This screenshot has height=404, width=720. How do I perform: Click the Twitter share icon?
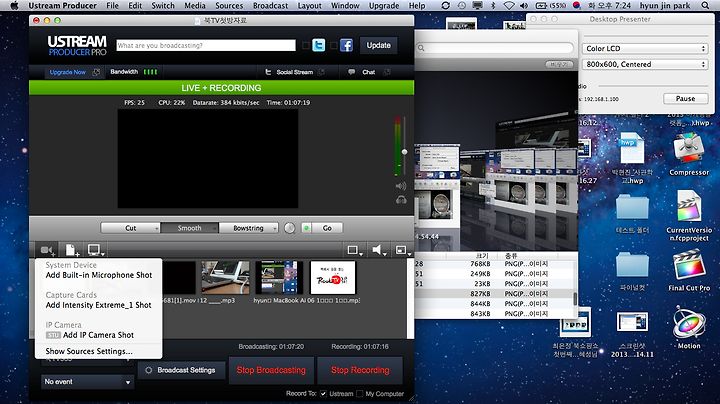point(319,45)
